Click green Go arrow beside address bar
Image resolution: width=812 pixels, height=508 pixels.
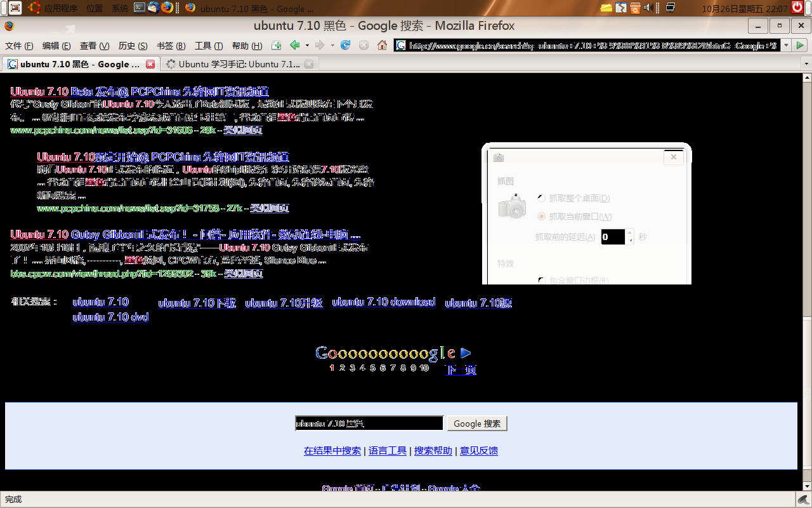801,45
